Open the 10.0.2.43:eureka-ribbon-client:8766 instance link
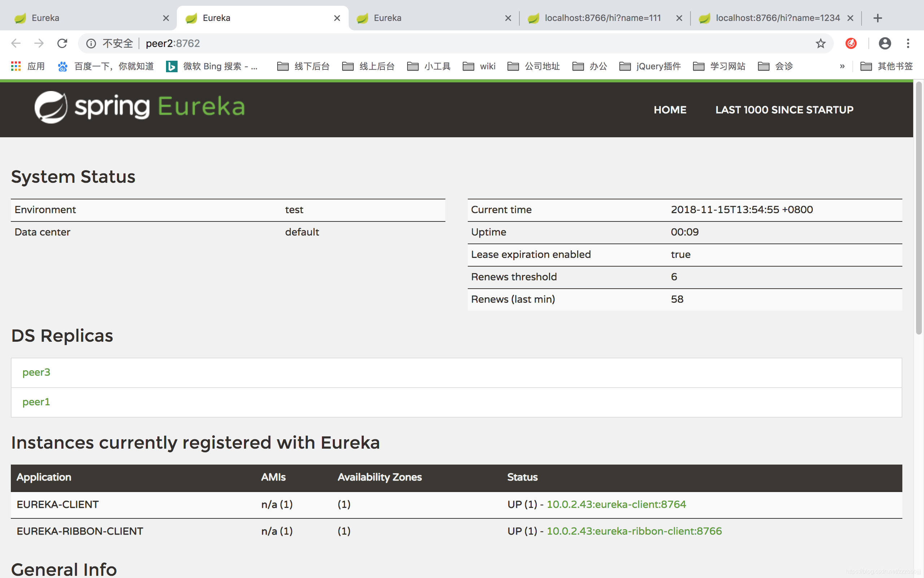Viewport: 924px width, 578px height. click(634, 531)
